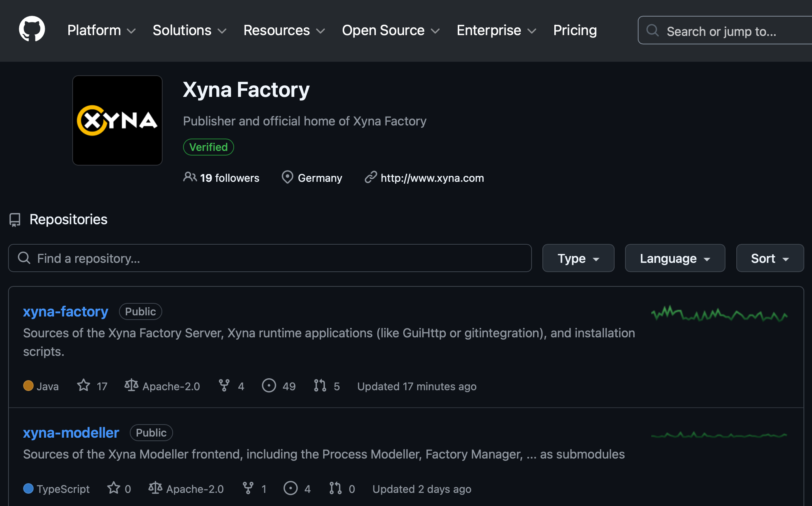Go to the Pricing page
The height and width of the screenshot is (506, 812).
(575, 30)
